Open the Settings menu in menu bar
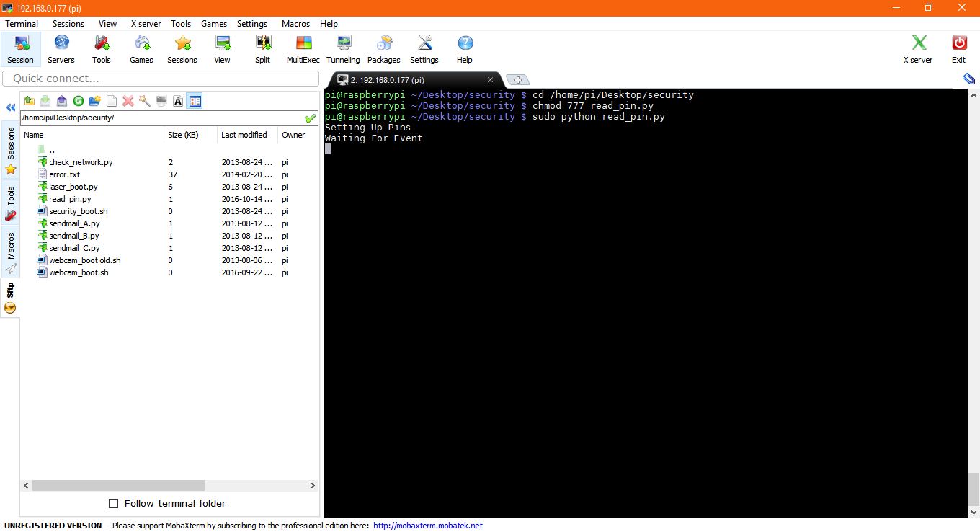Screen dimensions: 980x532 coord(252,24)
